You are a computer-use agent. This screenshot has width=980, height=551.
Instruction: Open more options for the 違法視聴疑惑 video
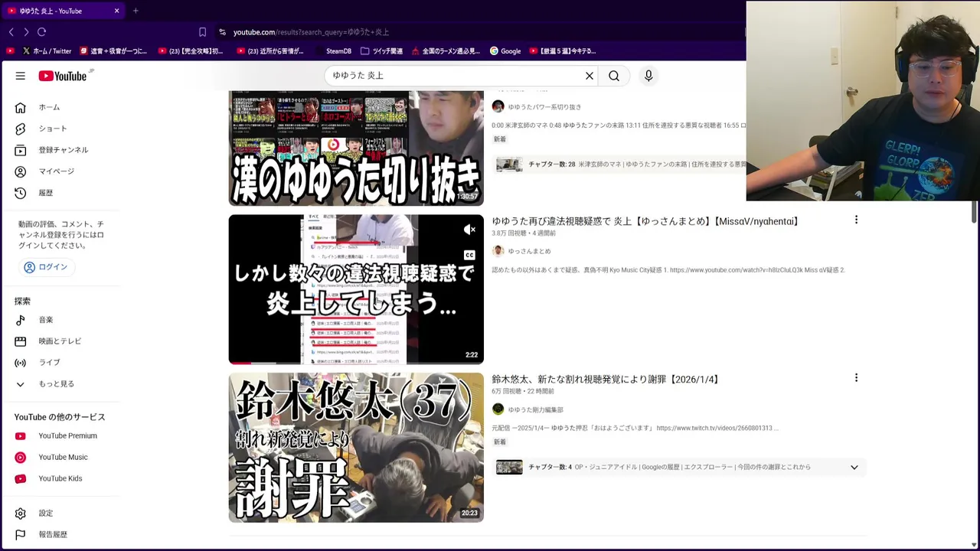[x=856, y=220]
